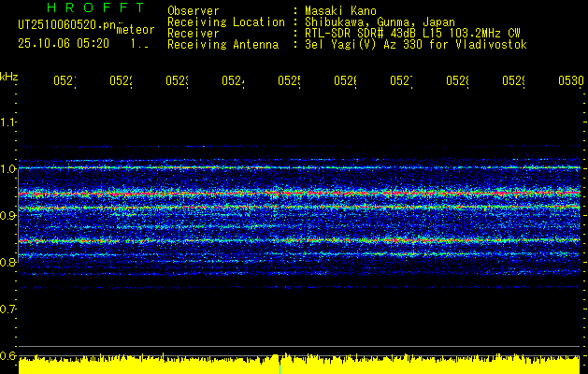Screen dimensions: 588x374
Task: Click the 0.7 frequency axis label
Action: [7, 309]
